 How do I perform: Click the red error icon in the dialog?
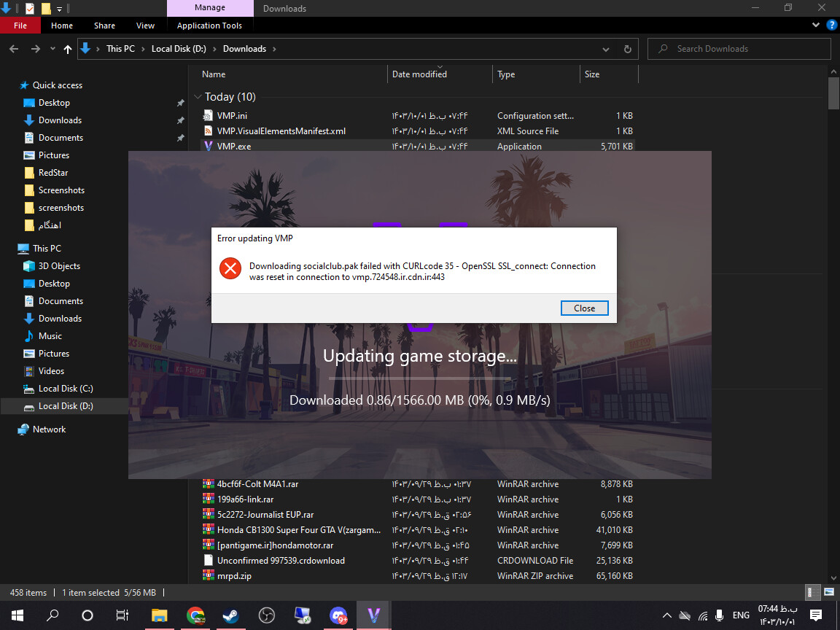coord(230,268)
